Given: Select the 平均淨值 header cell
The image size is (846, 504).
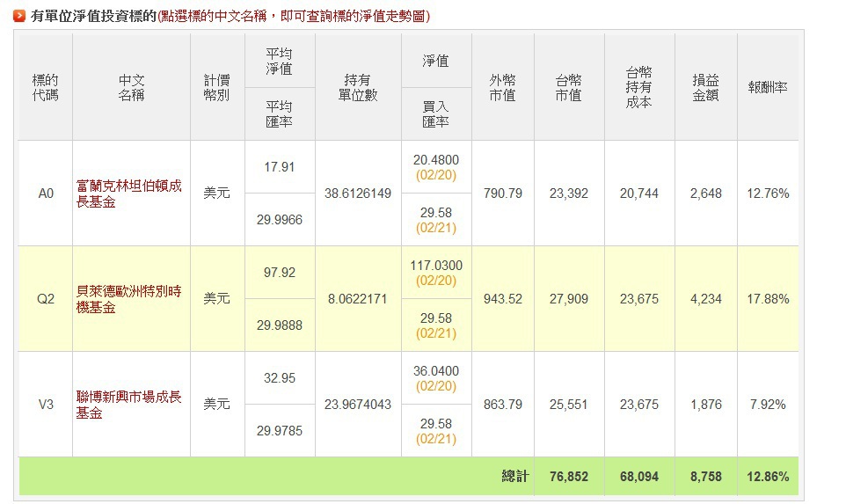Looking at the screenshot, I should point(279,61).
